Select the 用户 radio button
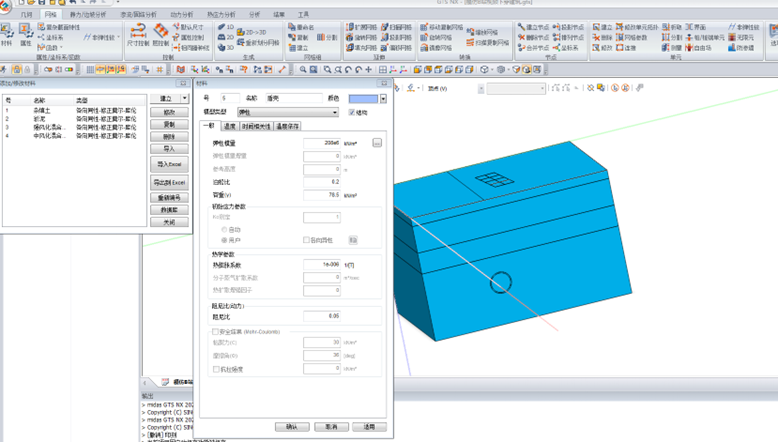The image size is (778, 442). tap(224, 240)
